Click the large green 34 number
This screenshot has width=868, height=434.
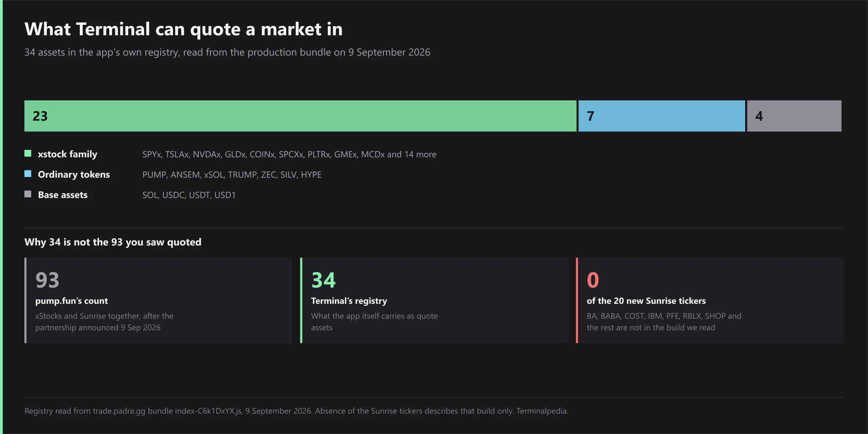click(323, 280)
